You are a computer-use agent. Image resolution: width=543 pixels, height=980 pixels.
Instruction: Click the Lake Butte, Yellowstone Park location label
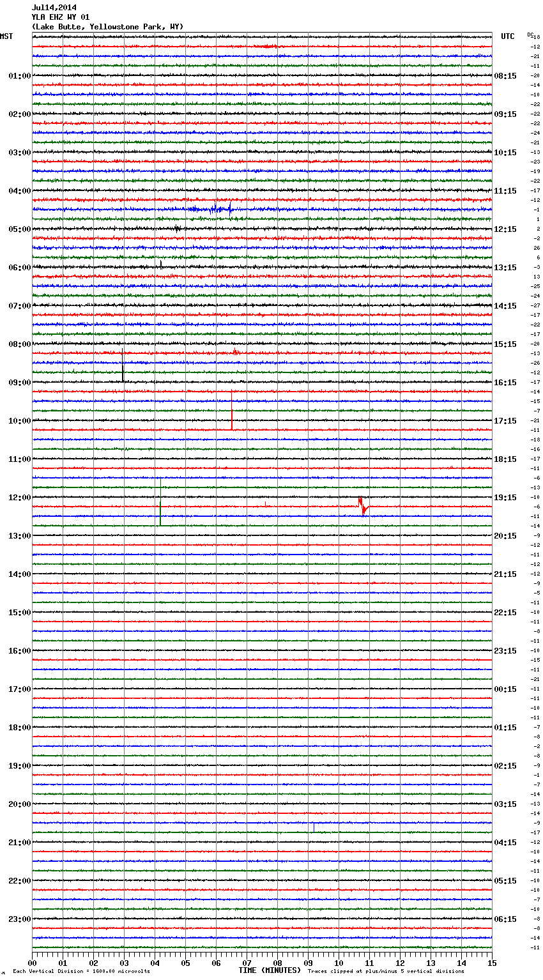coord(108,27)
